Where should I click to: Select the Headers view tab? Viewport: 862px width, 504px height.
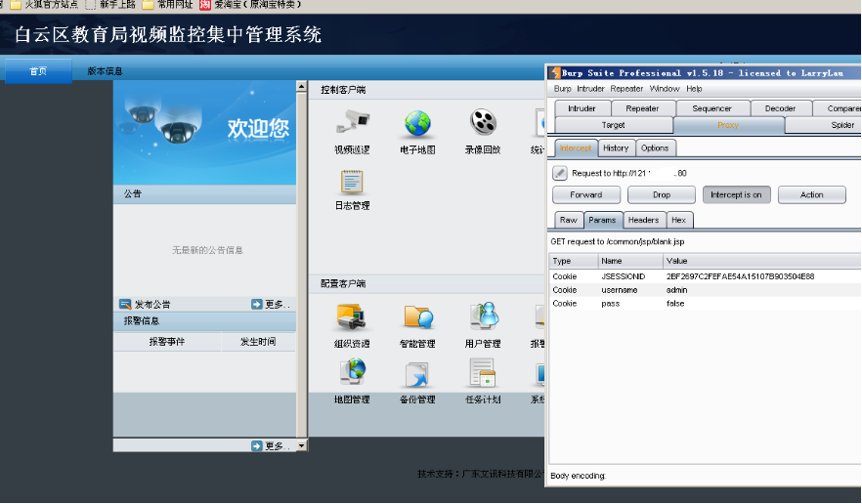coord(642,221)
